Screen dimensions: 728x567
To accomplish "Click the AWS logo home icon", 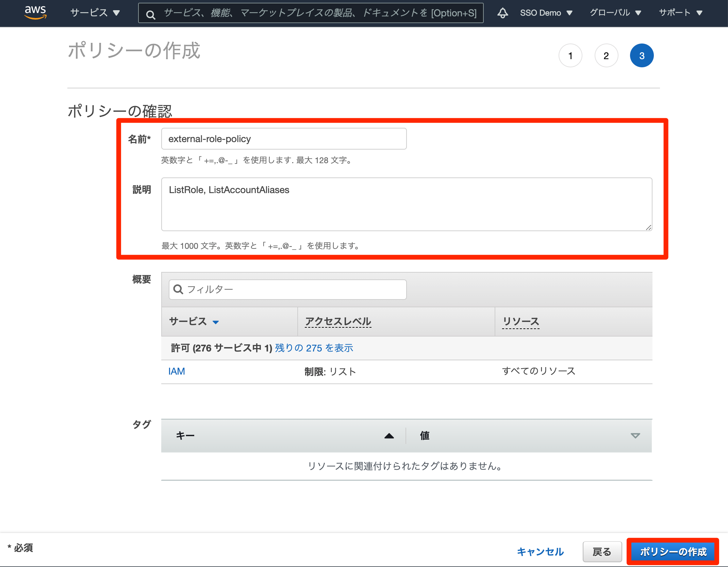I will coord(35,13).
